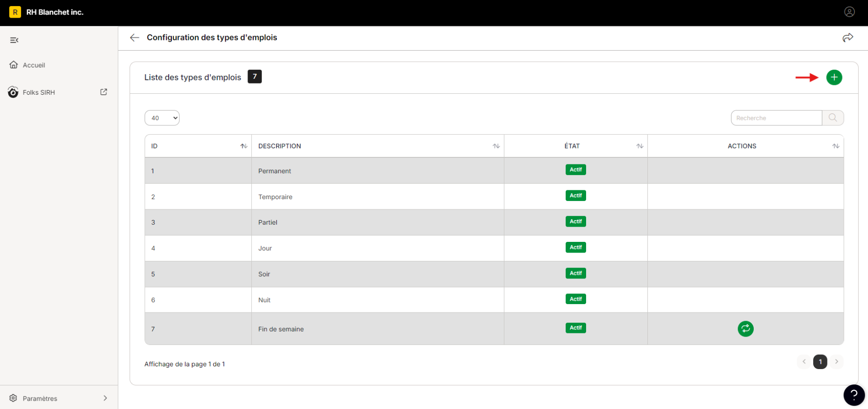Click the Paramètres gear icon
The height and width of the screenshot is (409, 868).
point(13,398)
